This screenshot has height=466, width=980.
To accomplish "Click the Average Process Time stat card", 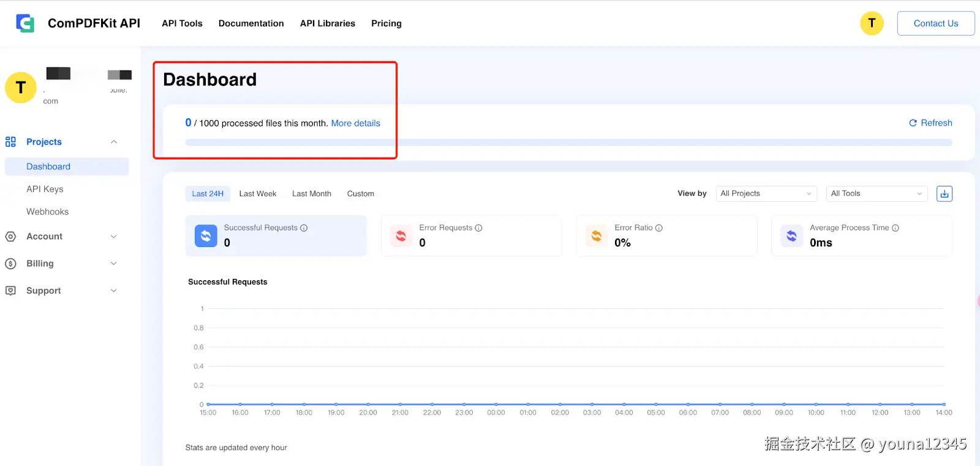I will pyautogui.click(x=862, y=235).
